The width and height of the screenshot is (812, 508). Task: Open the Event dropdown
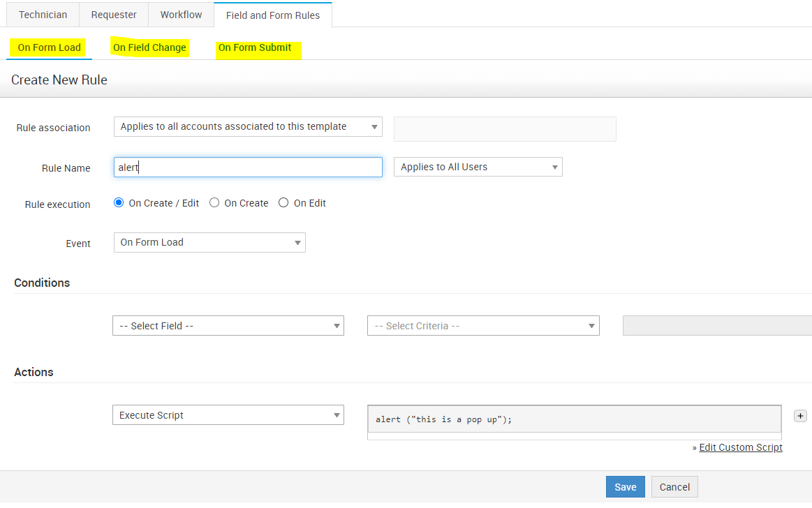click(x=209, y=242)
